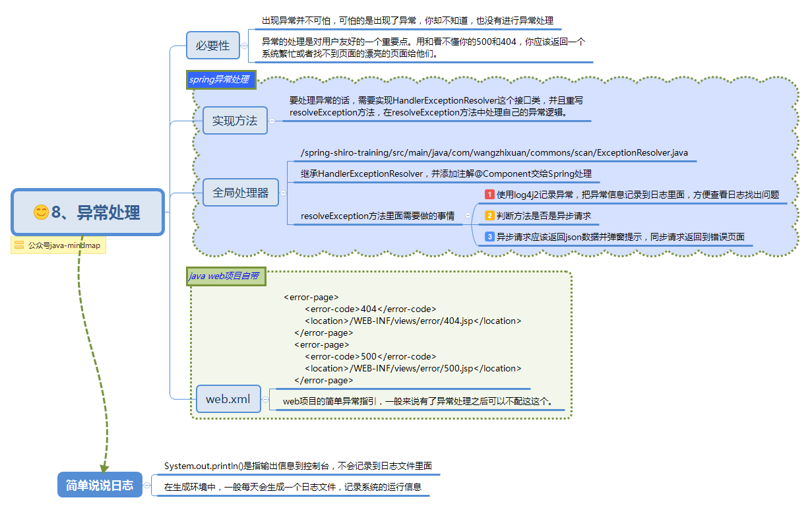Select the 实现方法 topic node
Image resolution: width=812 pixels, height=508 pixels.
coord(235,121)
